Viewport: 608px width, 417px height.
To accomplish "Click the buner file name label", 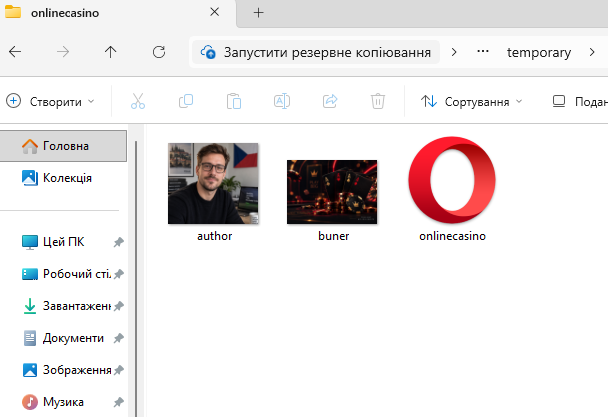I will [x=333, y=236].
